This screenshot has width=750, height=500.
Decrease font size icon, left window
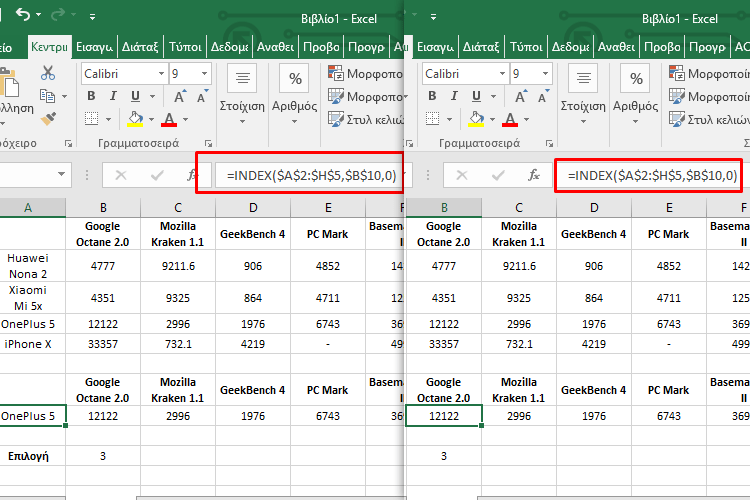point(202,96)
